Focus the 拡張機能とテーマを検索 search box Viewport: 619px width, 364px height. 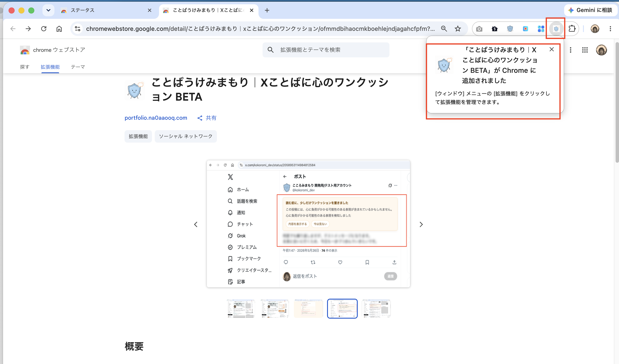[326, 50]
